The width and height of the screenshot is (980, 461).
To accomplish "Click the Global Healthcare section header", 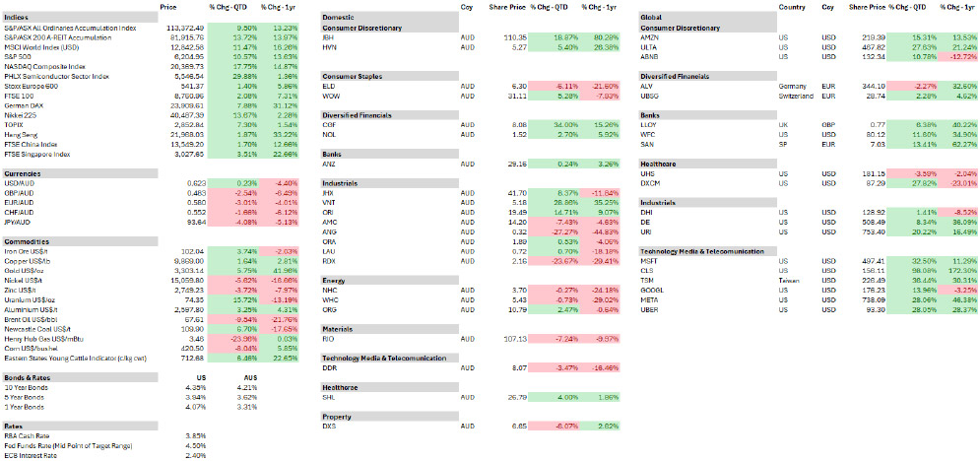I will [707, 164].
